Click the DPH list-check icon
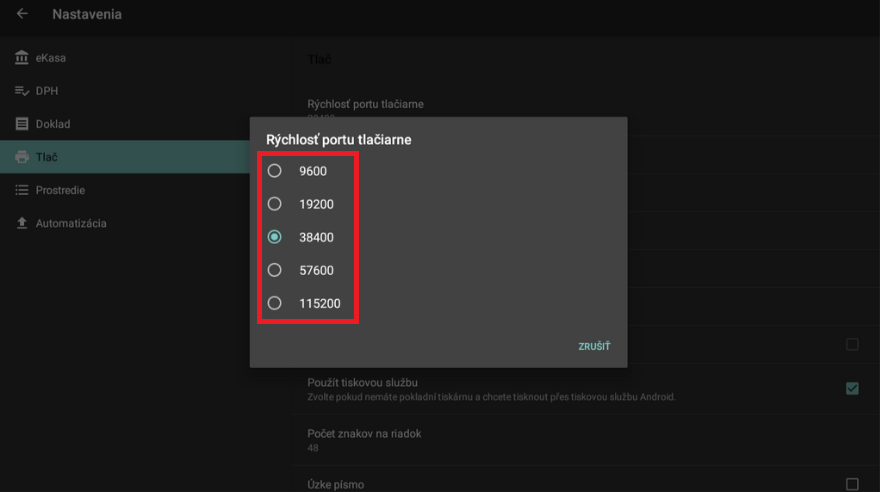This screenshot has height=492, width=880. tap(22, 91)
